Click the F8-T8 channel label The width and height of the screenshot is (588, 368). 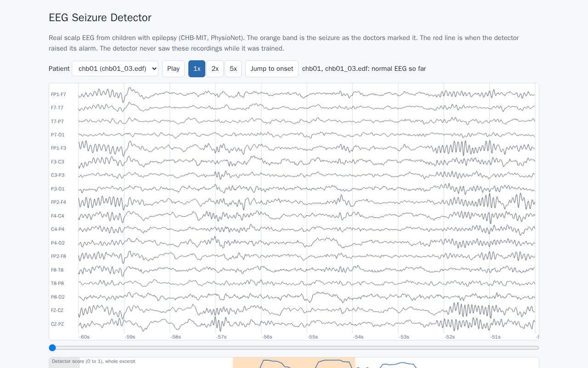tap(57, 270)
